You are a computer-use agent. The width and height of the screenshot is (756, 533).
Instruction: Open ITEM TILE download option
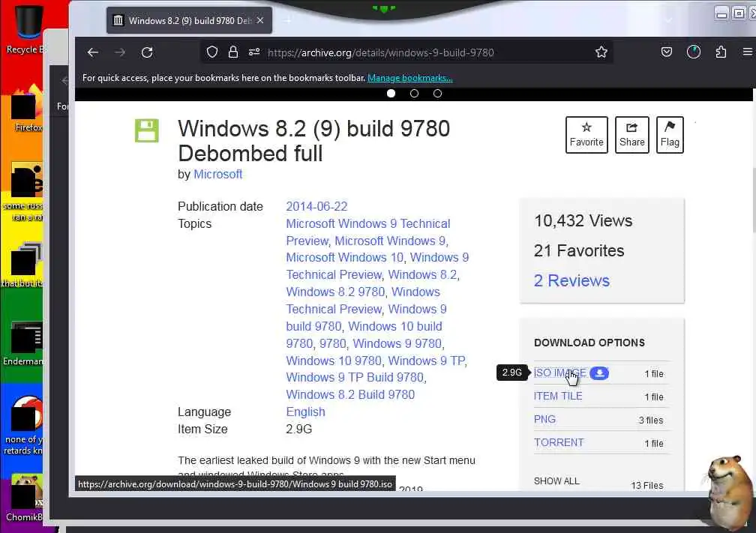558,396
